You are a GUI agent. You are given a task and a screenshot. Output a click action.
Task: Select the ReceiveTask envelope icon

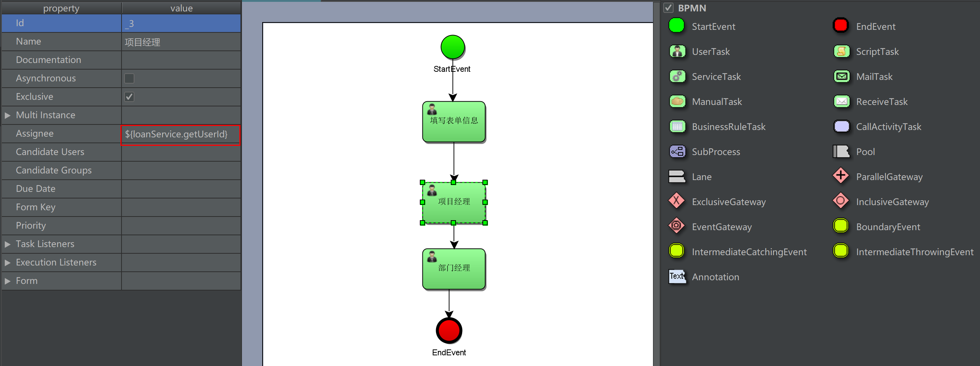(842, 102)
